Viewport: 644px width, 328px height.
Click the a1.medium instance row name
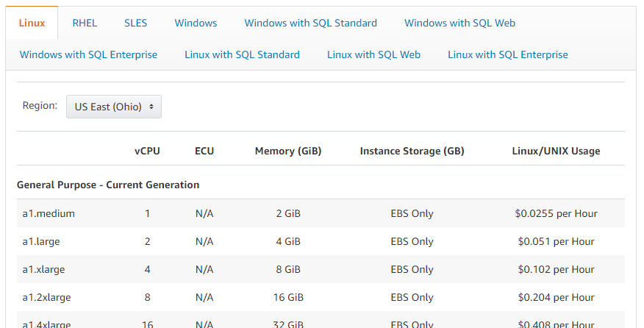49,213
